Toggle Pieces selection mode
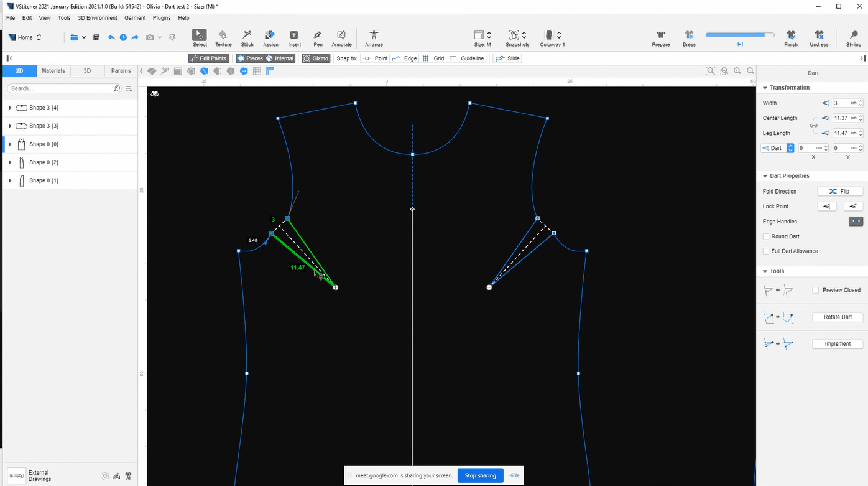Viewport: 868px width, 486px height. coord(250,58)
